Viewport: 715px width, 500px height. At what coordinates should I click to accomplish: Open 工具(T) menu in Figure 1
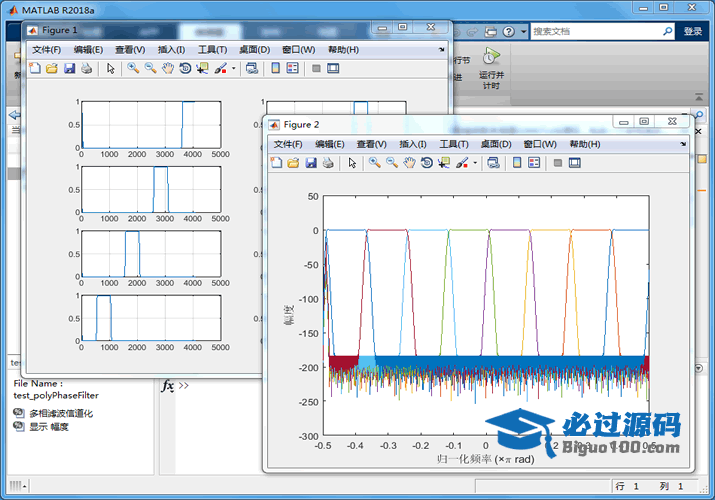pos(212,50)
